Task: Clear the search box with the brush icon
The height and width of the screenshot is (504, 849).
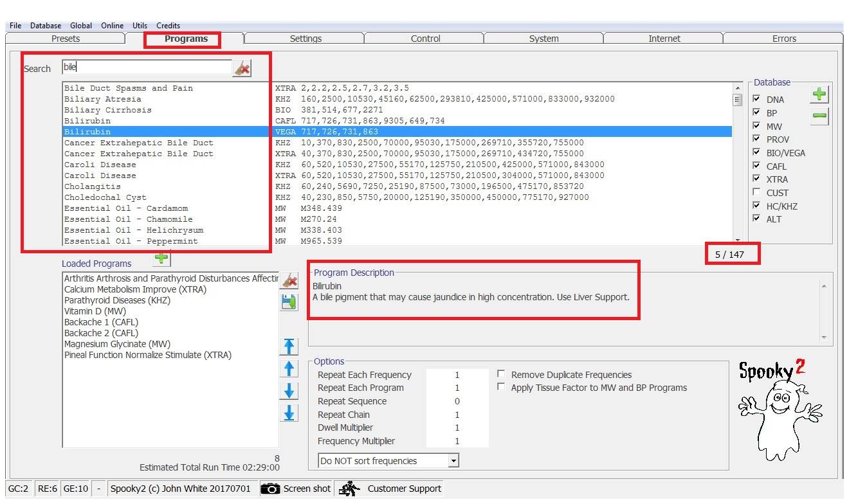Action: pos(242,68)
